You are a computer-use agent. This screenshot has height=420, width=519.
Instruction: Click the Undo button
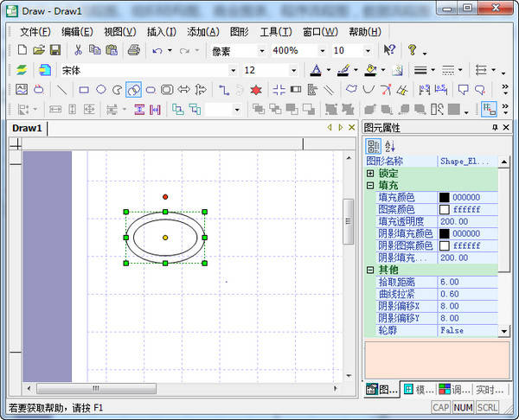pos(157,51)
